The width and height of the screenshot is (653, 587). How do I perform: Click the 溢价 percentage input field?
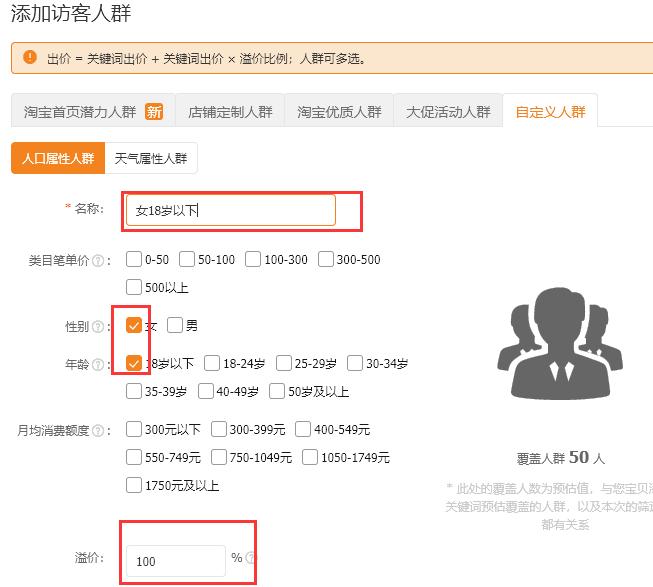[x=175, y=561]
